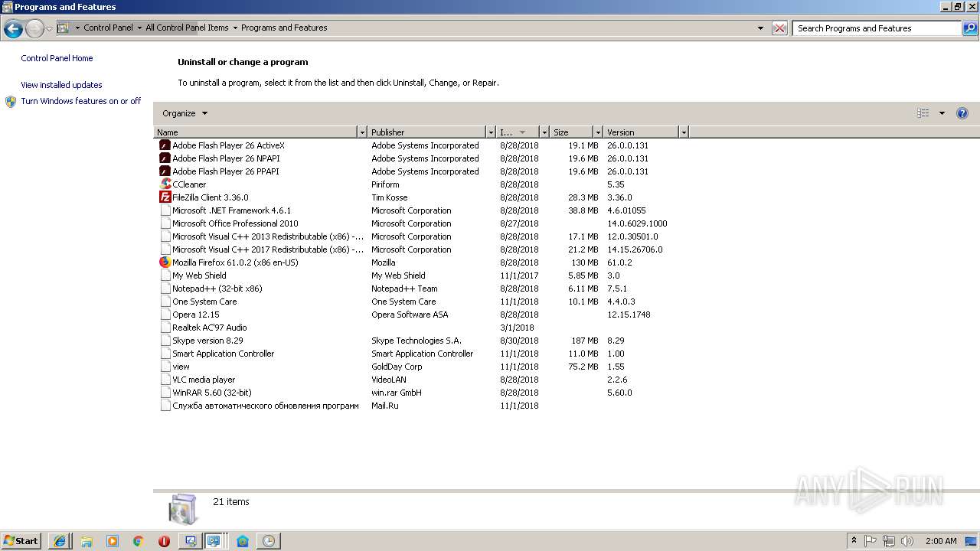Screen dimensions: 980x551
Task: Click the Skype version 8.29 row icon
Action: click(x=165, y=341)
